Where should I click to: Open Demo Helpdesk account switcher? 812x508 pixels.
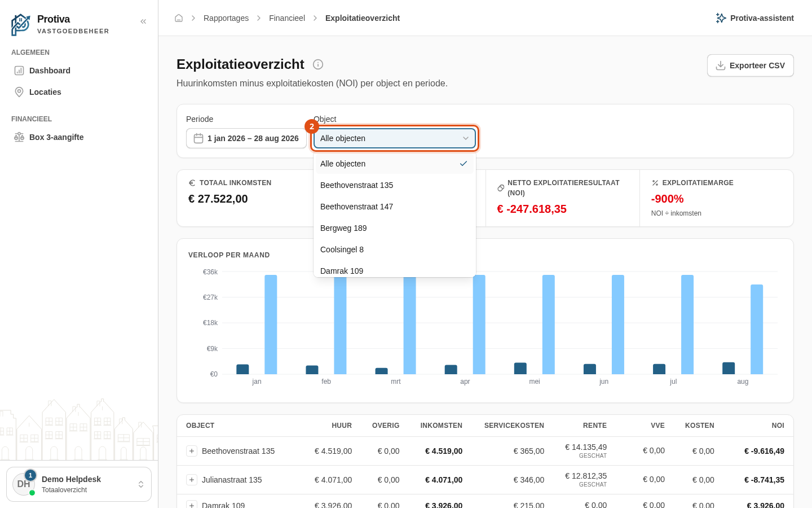pos(79,484)
